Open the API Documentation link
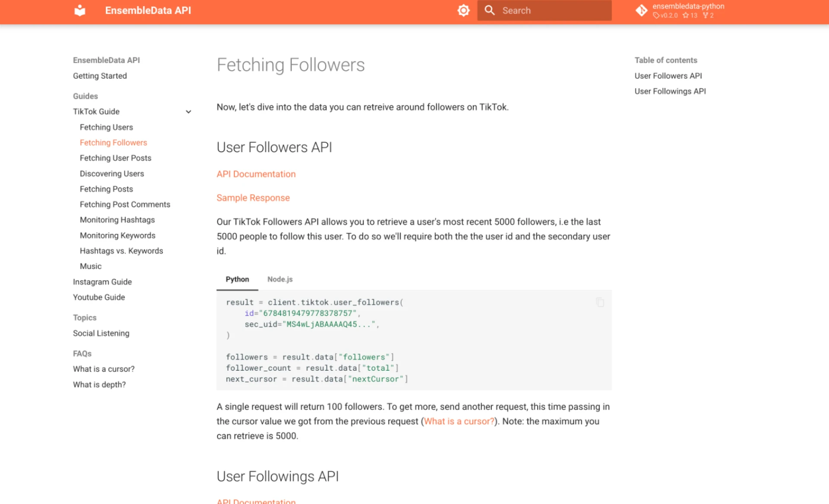The width and height of the screenshot is (829, 504). coord(256,174)
